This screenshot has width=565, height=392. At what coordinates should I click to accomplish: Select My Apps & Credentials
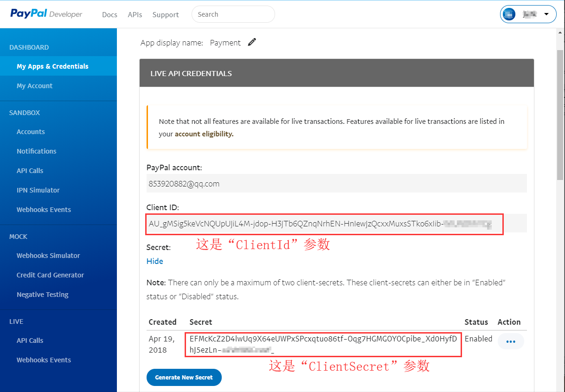[58, 66]
